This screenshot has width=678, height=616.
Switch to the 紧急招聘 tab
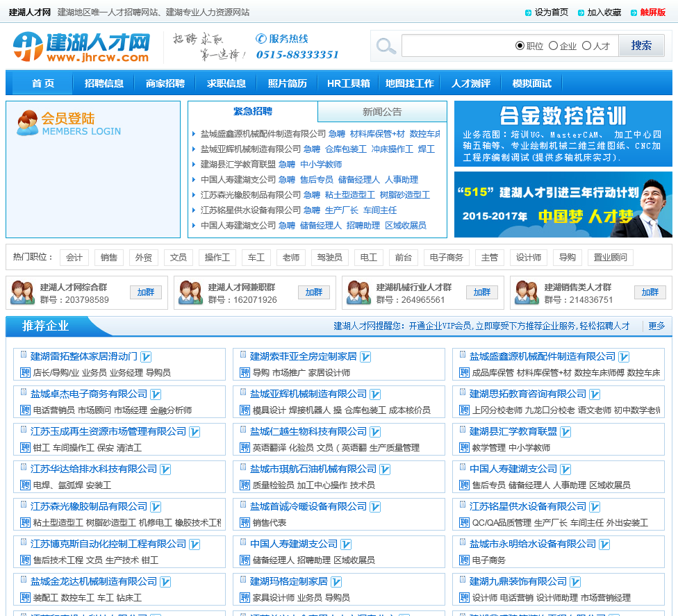(253, 112)
